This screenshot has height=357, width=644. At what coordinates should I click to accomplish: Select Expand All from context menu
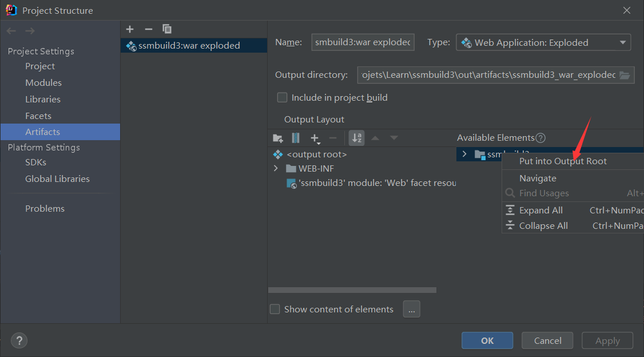click(x=540, y=210)
